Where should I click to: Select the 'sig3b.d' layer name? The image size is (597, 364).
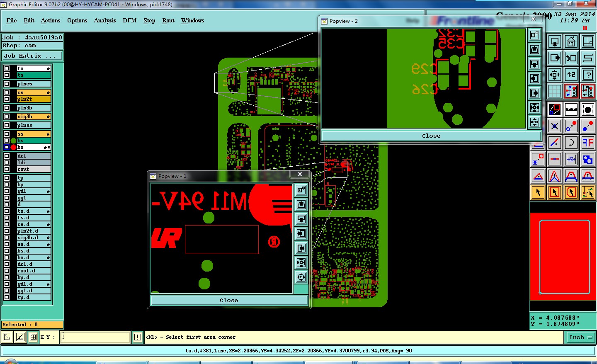[34, 238]
